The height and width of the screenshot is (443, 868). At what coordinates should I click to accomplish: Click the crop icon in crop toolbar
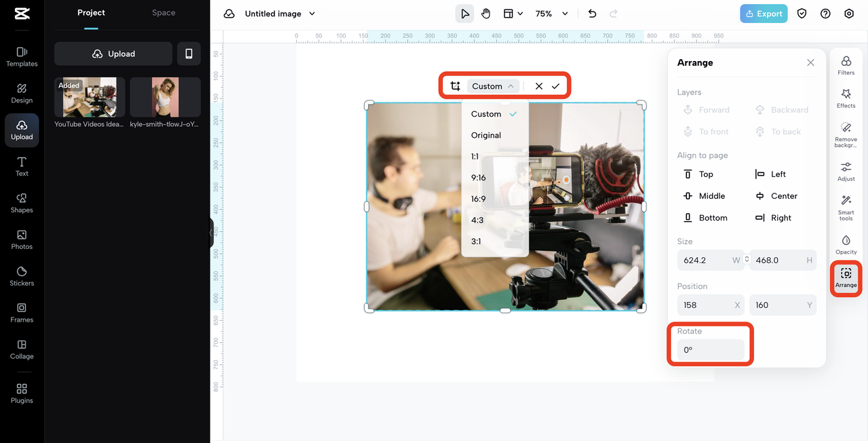tap(455, 86)
